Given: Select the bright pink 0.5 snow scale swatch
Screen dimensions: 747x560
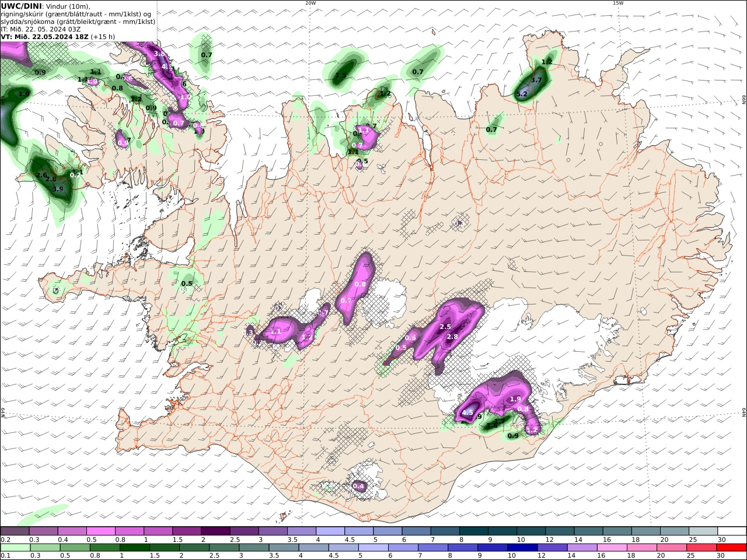Looking at the screenshot, I should (x=100, y=531).
